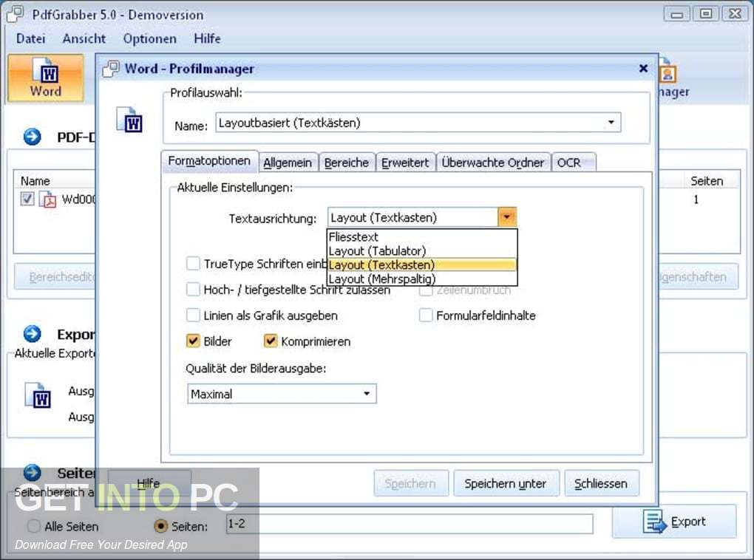Uncheck the Bilder checkbox
Image resolution: width=754 pixels, height=560 pixels.
pos(193,341)
